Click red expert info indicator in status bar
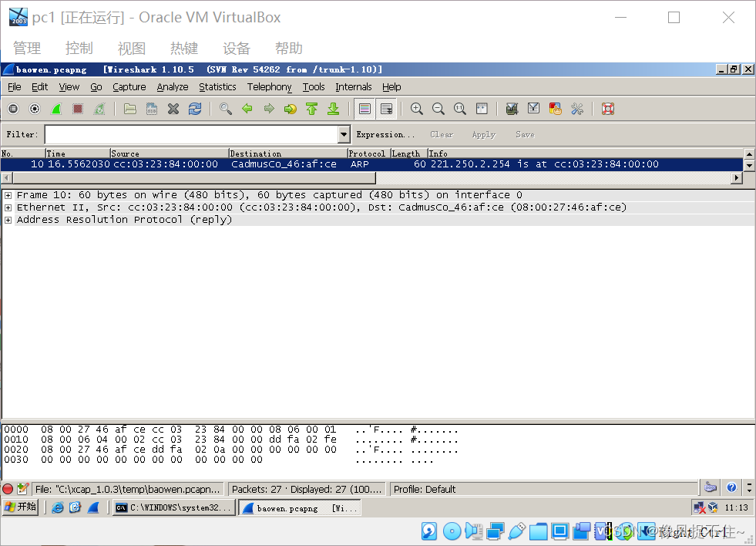This screenshot has width=756, height=546. pyautogui.click(x=8, y=489)
